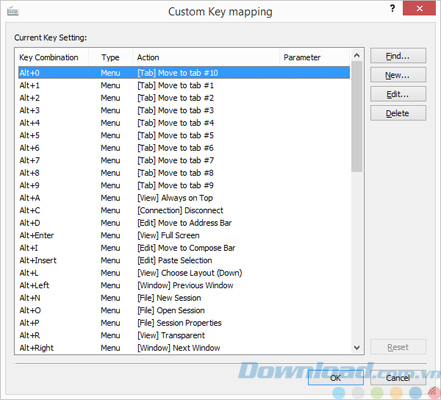Sort by the Type column header
This screenshot has height=400, width=441.
pos(111,57)
